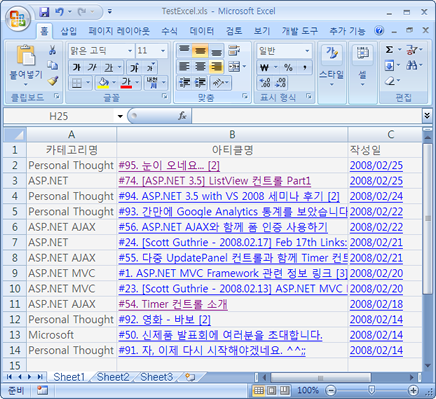
Task: Decrease font size button
Action: pos(151,67)
